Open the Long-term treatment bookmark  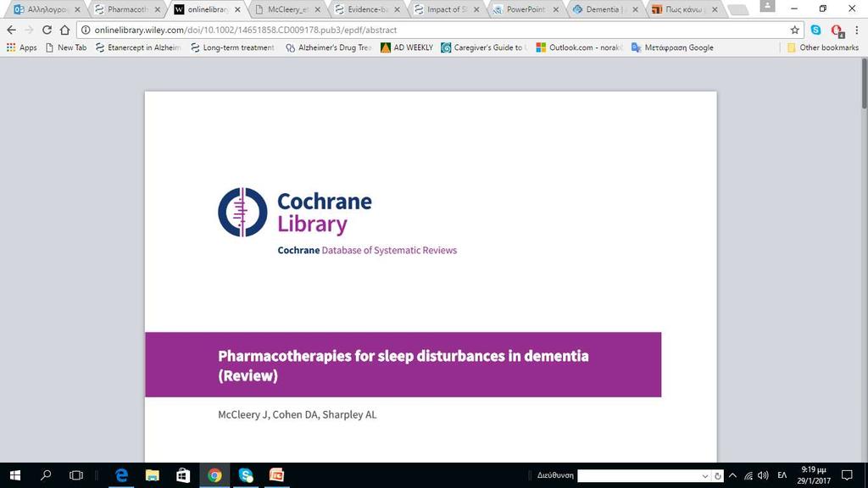232,47
